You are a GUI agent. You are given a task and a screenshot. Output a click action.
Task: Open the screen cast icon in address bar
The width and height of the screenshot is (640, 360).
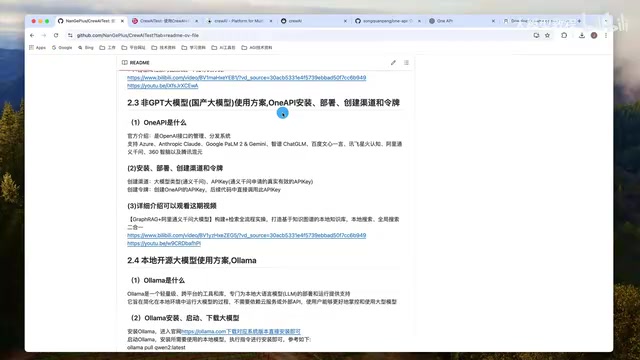click(x=536, y=36)
